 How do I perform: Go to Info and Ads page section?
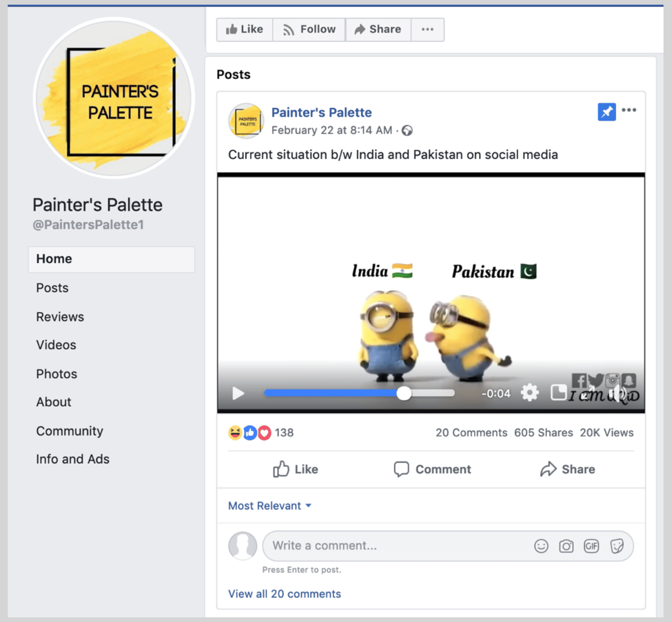pos(73,459)
